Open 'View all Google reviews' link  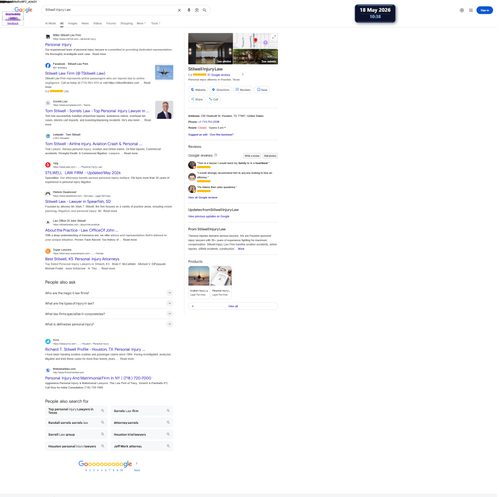204,198
